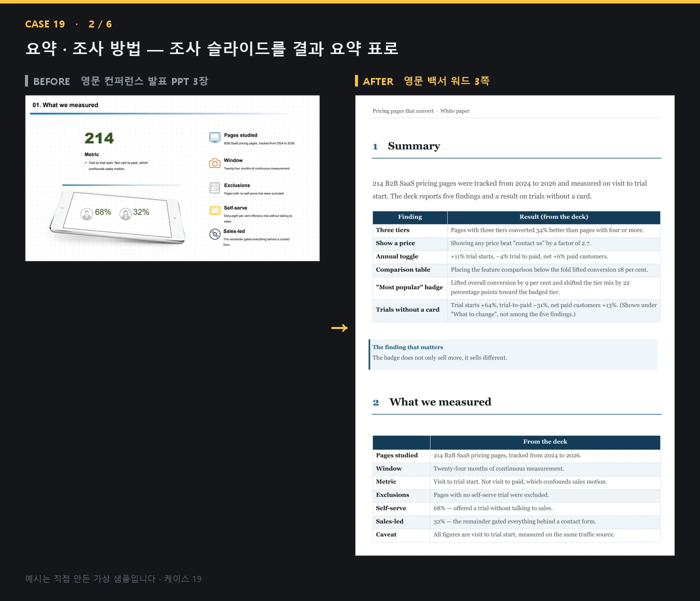Image resolution: width=700 pixels, height=601 pixels.
Task: Click the "CASE 19" label at top
Action: click(x=45, y=24)
